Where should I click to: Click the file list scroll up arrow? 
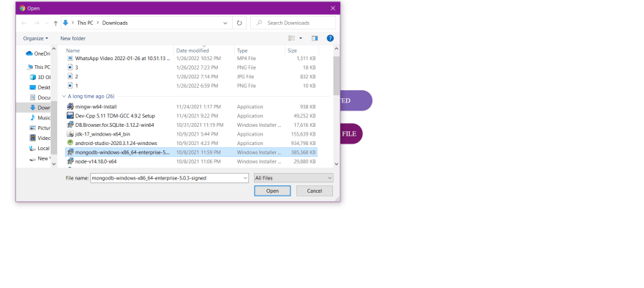337,49
